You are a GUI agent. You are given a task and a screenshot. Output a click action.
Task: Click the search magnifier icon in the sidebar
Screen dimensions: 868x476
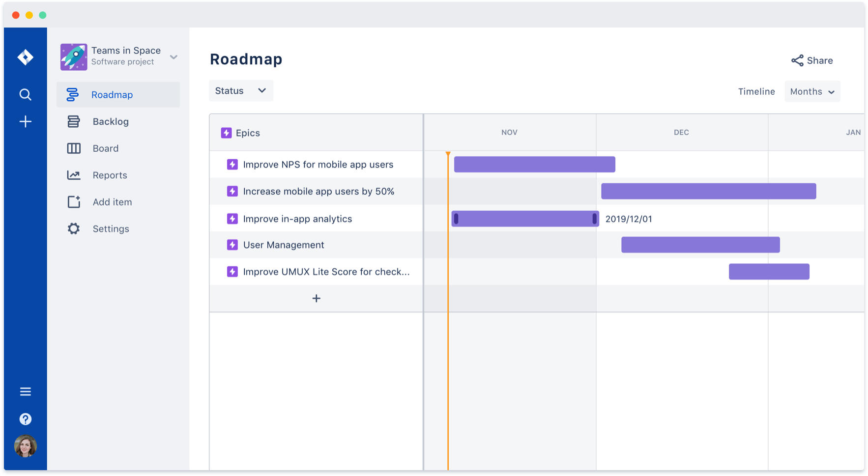(x=25, y=94)
